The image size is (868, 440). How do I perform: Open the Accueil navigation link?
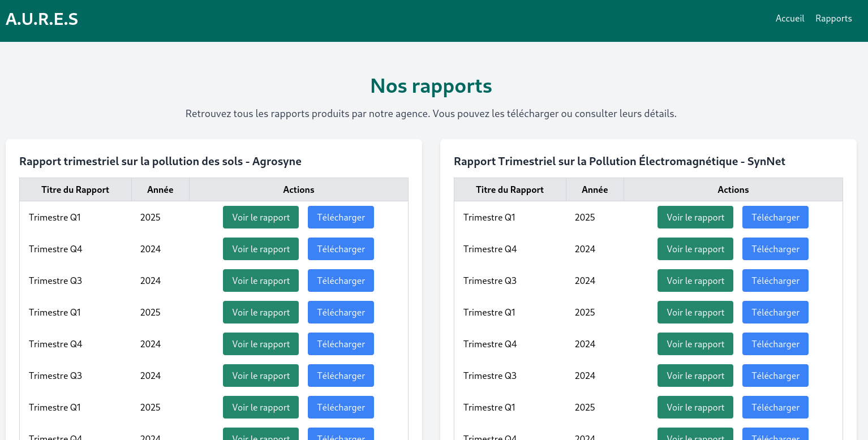[789, 19]
